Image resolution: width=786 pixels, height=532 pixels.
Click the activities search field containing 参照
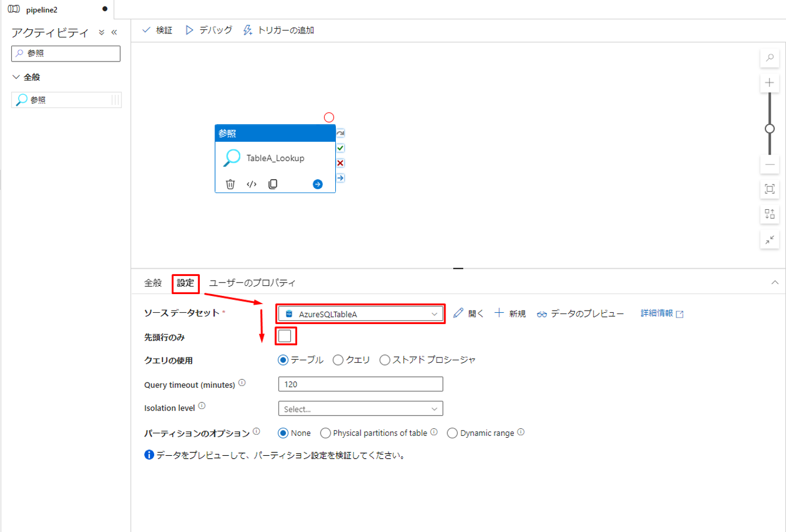pos(66,53)
